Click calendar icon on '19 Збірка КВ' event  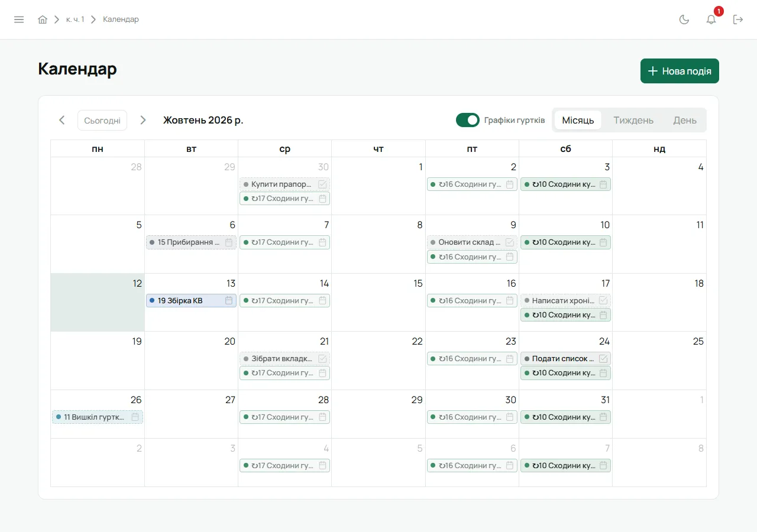pyautogui.click(x=229, y=301)
